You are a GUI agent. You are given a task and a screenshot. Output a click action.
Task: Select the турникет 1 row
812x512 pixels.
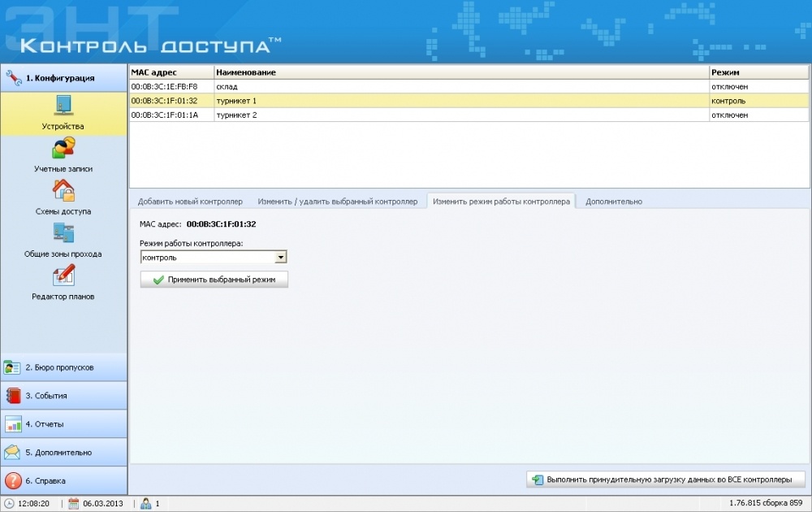pyautogui.click(x=469, y=101)
